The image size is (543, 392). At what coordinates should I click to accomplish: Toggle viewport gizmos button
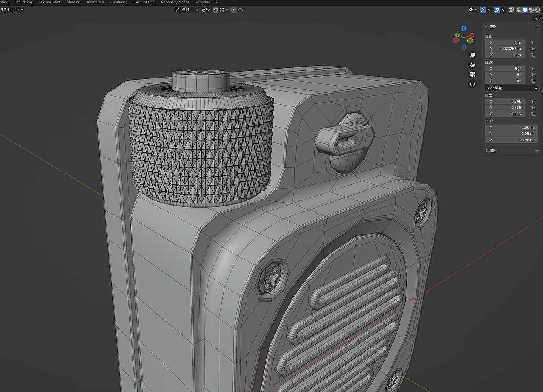click(x=483, y=10)
